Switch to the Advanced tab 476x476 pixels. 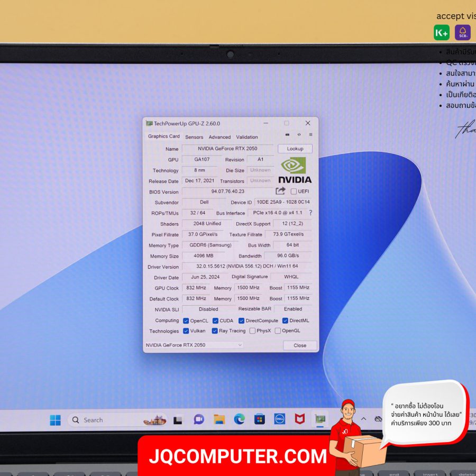219,137
